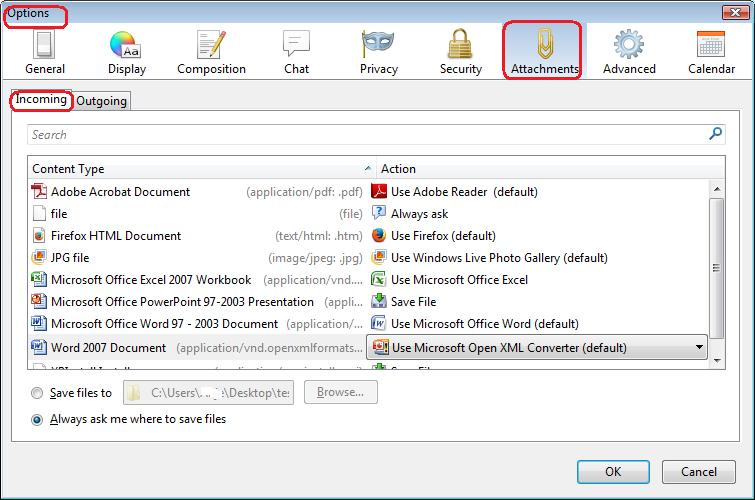This screenshot has height=500, width=755.
Task: Click 'Use Microsoft Office Word (default)' text
Action: (x=485, y=324)
